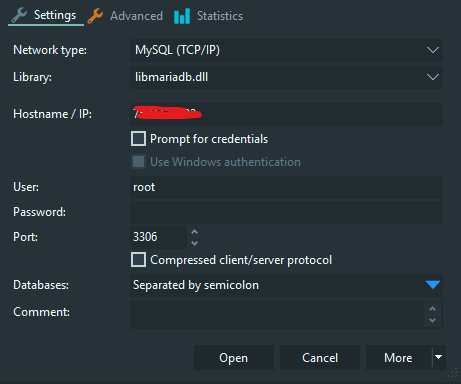This screenshot has width=461, height=384.
Task: Click the orange Advanced wrench icon
Action: click(x=95, y=16)
